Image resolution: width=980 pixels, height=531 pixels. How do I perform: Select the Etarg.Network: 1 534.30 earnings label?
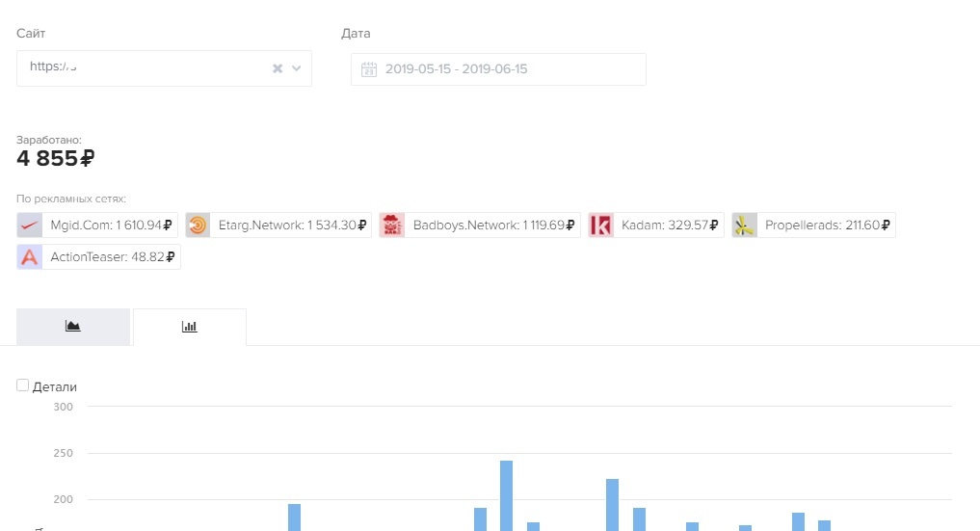[293, 225]
